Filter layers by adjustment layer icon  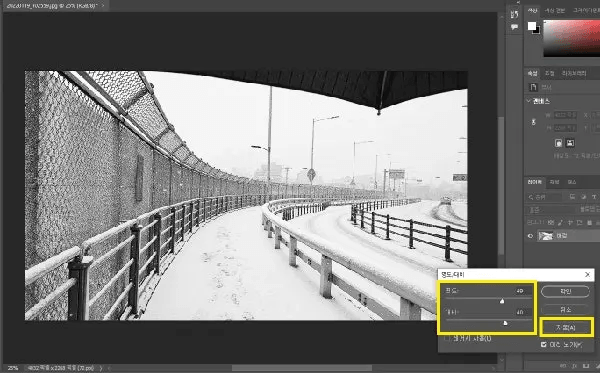pos(584,197)
